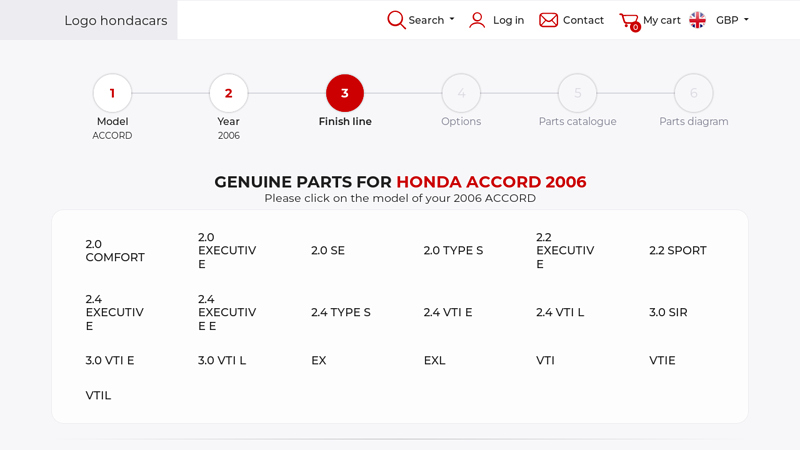Choose the 2.4 EXECUTIVE model
800x450 pixels.
click(x=115, y=312)
